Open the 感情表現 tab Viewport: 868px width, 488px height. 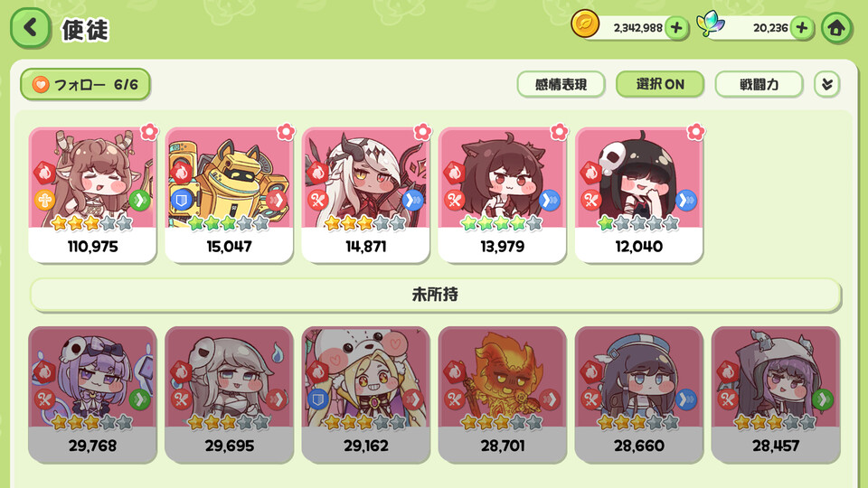[x=561, y=85]
